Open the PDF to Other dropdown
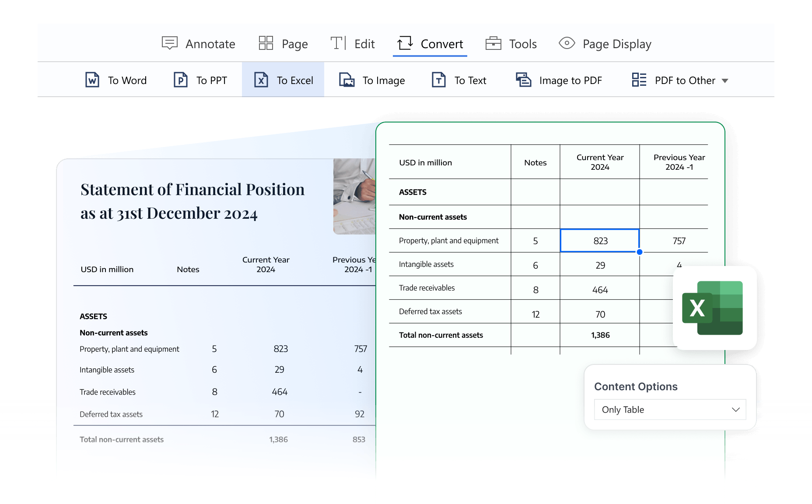This screenshot has height=504, width=812. pos(680,80)
